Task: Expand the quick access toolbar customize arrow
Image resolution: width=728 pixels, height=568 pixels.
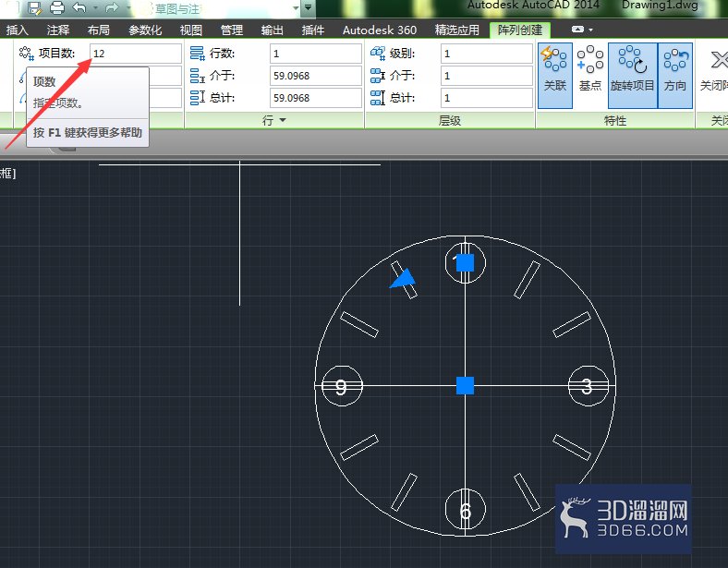Action: (308, 7)
